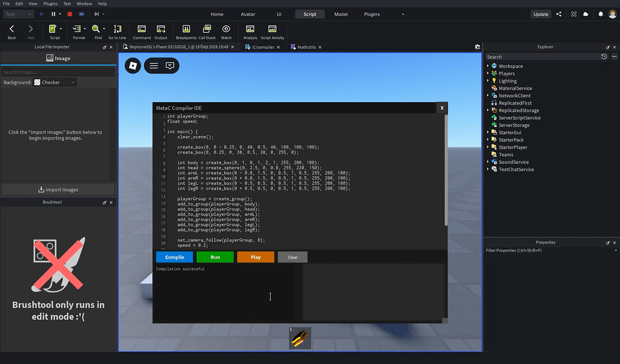Click the green Run button
Image resolution: width=620 pixels, height=364 pixels.
coord(215,257)
